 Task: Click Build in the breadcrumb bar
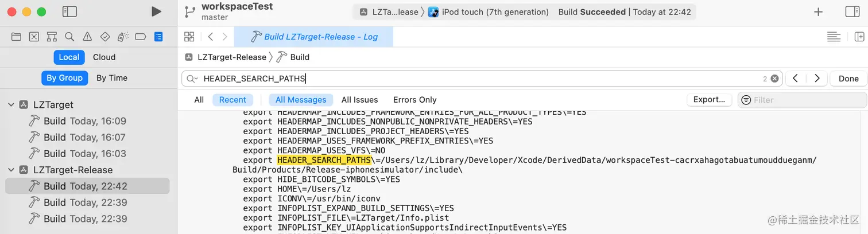point(300,57)
